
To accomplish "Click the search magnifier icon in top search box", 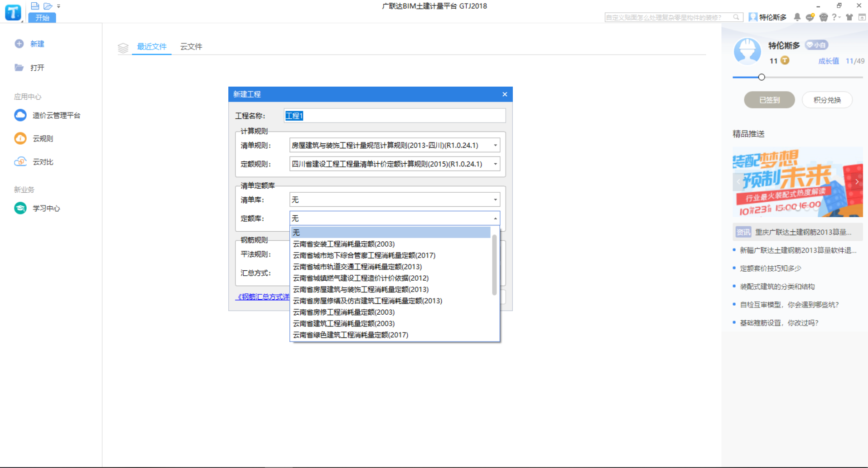I will click(736, 17).
